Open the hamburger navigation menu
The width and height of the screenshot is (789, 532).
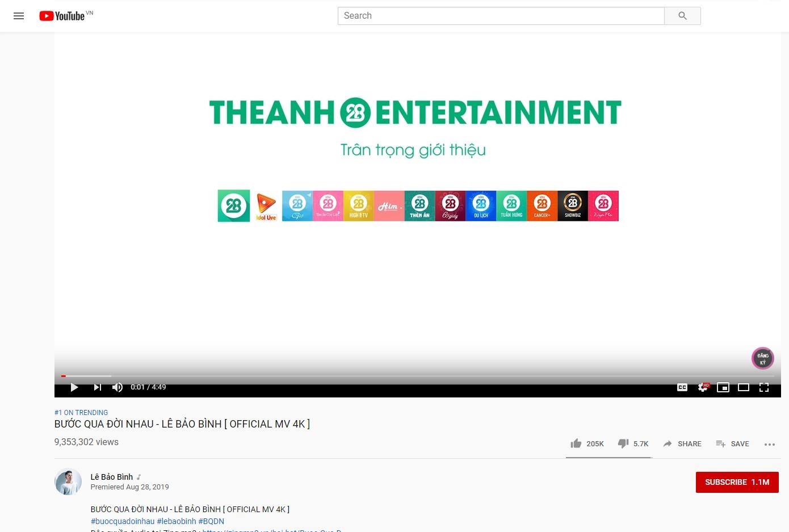pyautogui.click(x=19, y=15)
